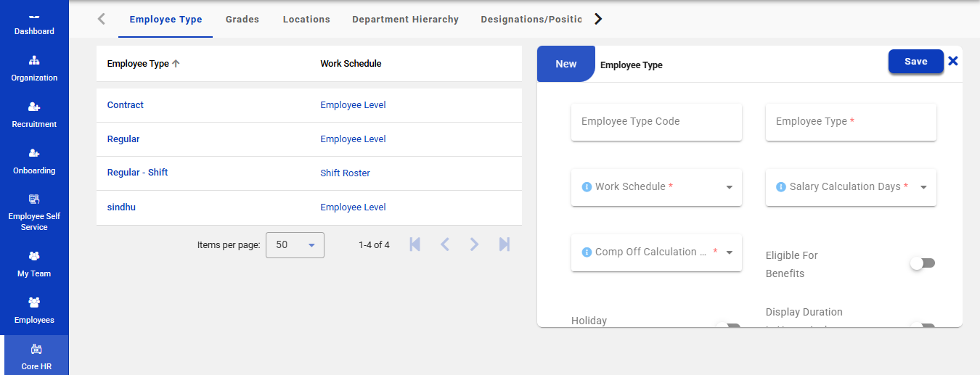Click the Salary Calculation Days info icon

click(x=781, y=187)
